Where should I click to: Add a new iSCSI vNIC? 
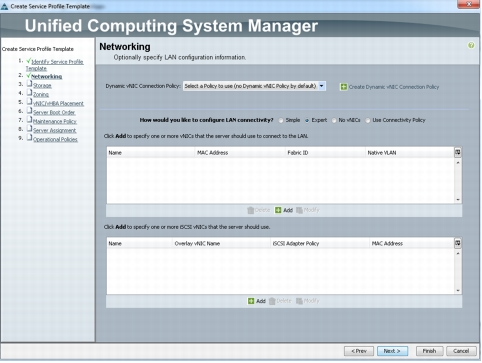257,301
